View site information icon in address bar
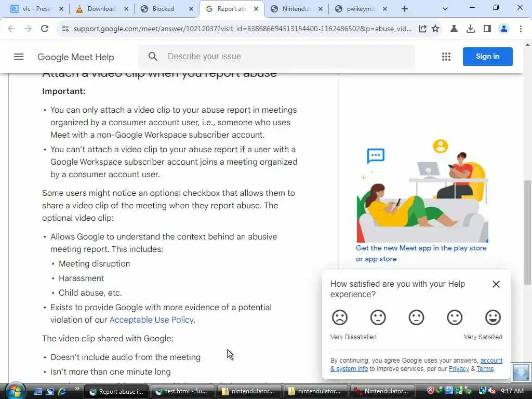 pyautogui.click(x=65, y=29)
